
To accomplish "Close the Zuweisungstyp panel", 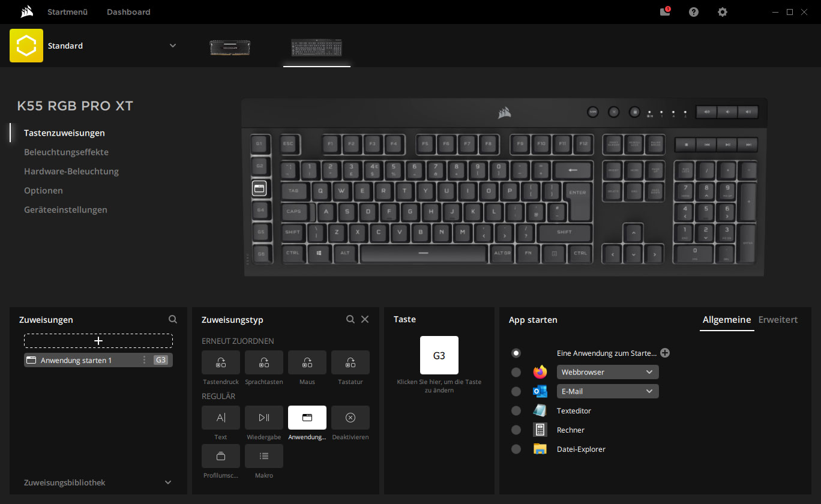I will (x=365, y=319).
